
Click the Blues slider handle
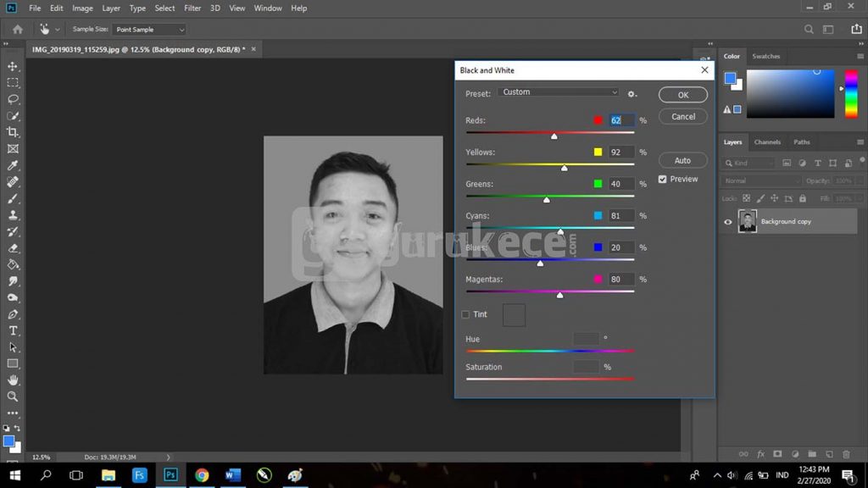540,263
